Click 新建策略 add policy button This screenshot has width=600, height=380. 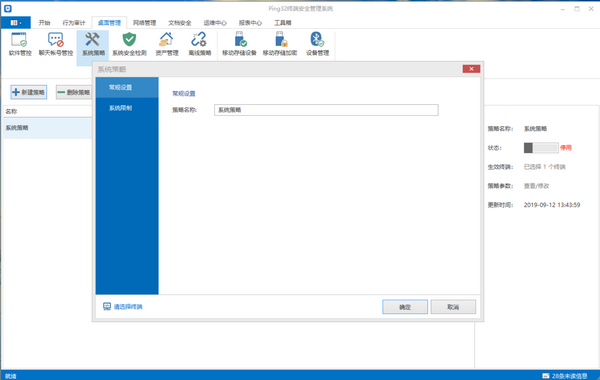[29, 92]
